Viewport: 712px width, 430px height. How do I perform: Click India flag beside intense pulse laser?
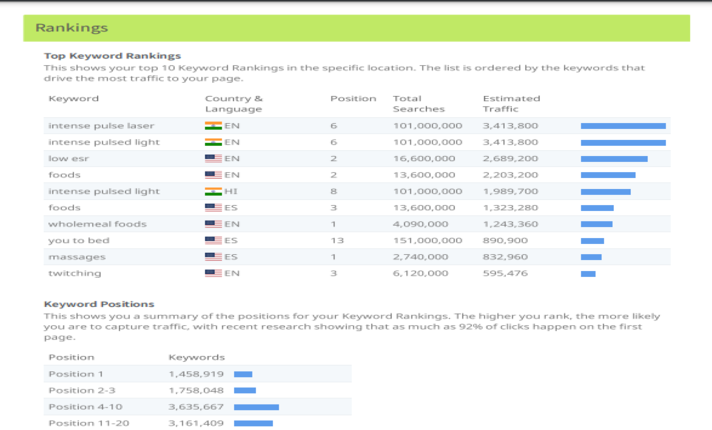pyautogui.click(x=212, y=126)
